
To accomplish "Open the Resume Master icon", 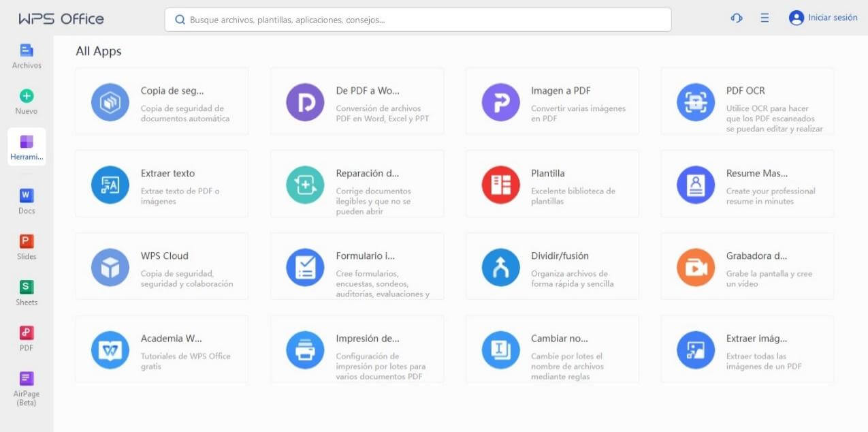I will click(x=696, y=185).
